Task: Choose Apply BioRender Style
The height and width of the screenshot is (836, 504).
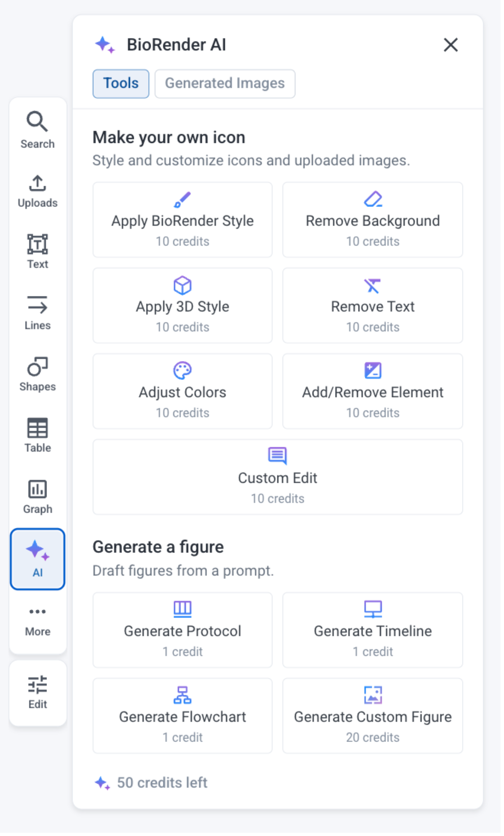Action: coord(183,219)
